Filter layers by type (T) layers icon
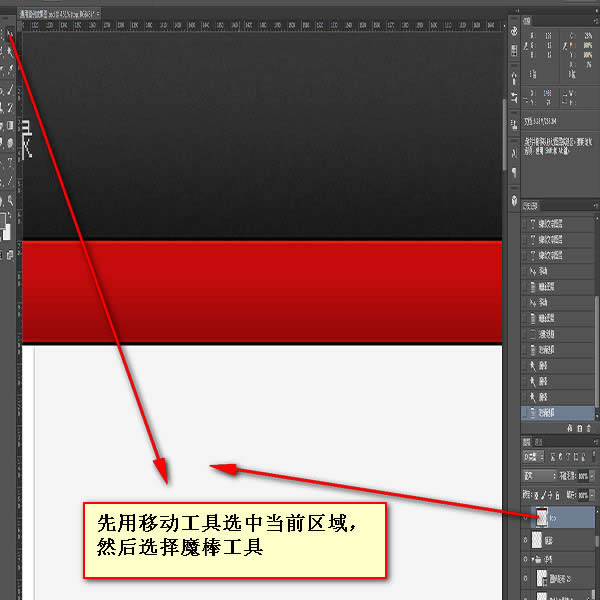Image resolution: width=600 pixels, height=600 pixels. (x=568, y=457)
